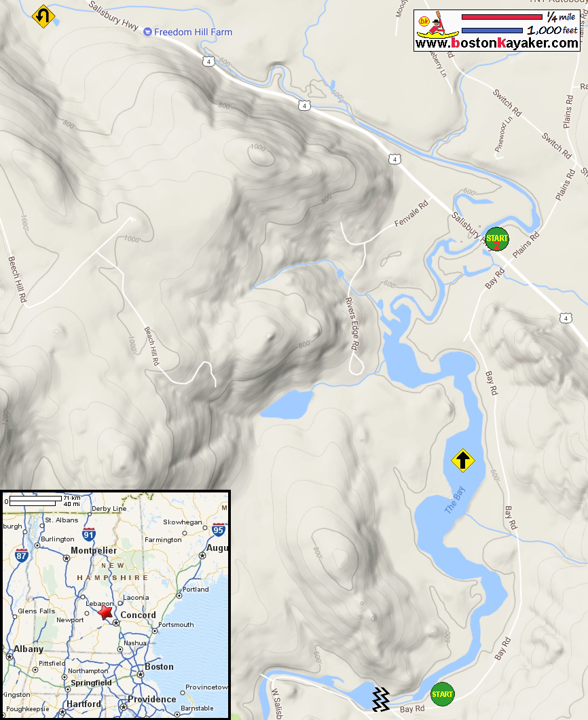Click the Interstate 91 shield in inset

pos(88,534)
